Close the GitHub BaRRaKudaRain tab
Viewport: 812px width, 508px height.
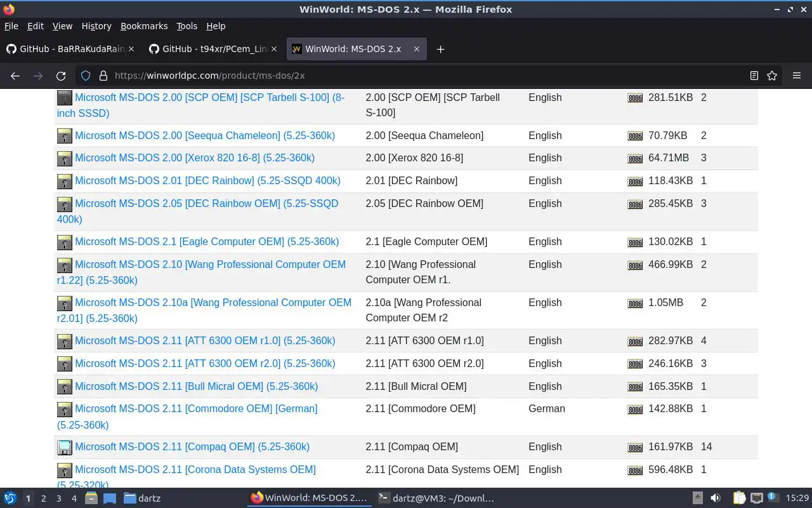(131, 49)
